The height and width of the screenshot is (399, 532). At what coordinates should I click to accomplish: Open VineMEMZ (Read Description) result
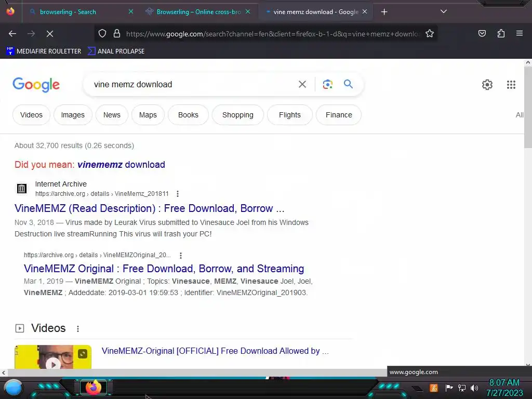click(x=149, y=208)
